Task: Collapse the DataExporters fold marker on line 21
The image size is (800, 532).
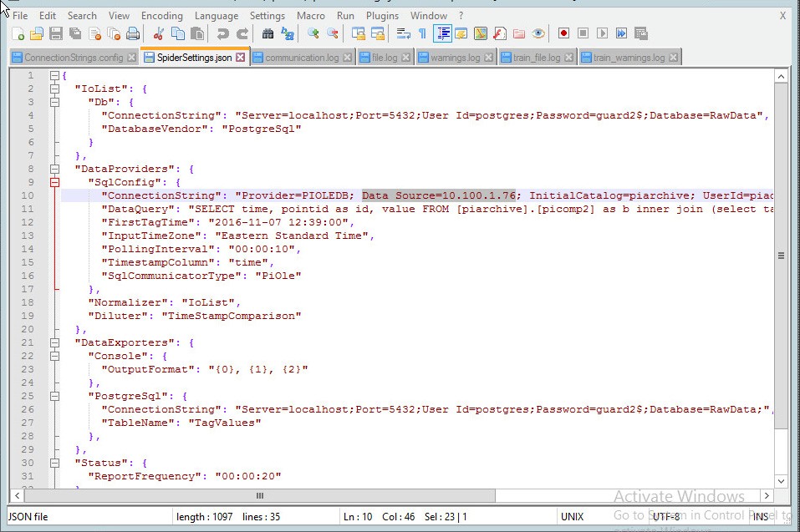Action: tap(55, 342)
